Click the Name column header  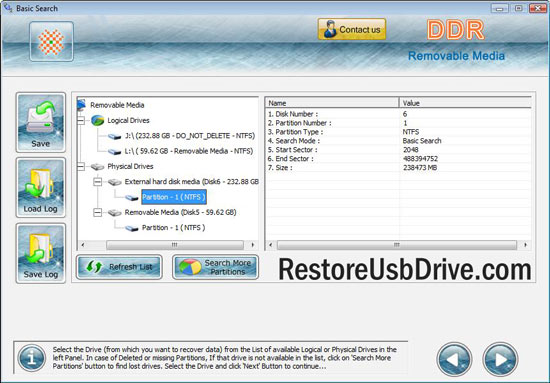click(332, 103)
